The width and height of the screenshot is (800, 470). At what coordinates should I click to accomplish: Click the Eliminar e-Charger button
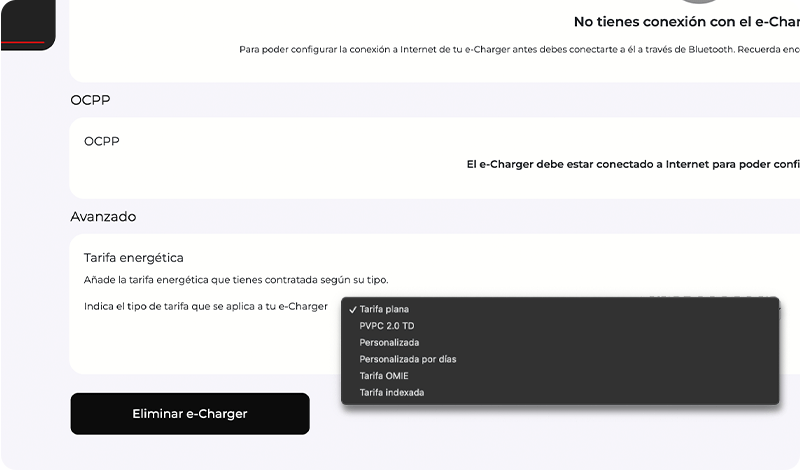[x=190, y=414]
